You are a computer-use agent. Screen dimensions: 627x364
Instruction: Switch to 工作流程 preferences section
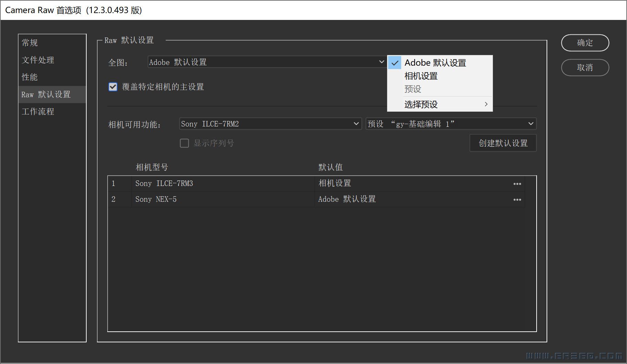click(52, 111)
